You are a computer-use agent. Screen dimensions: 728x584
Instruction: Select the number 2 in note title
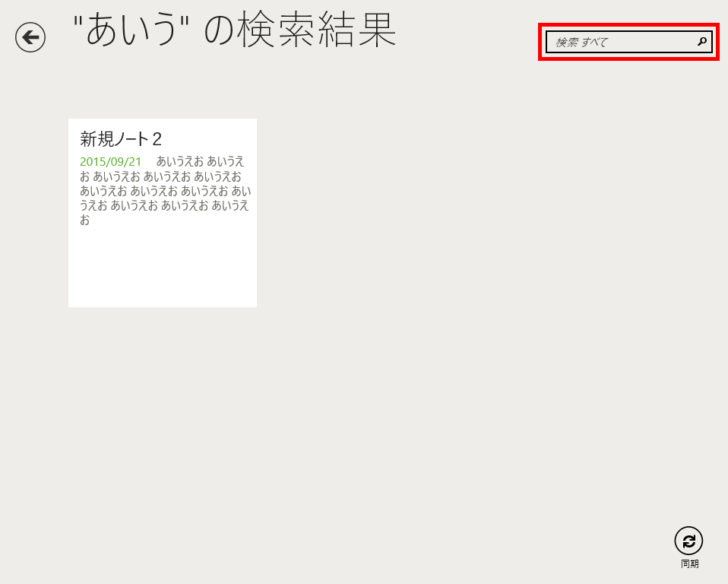[157, 139]
